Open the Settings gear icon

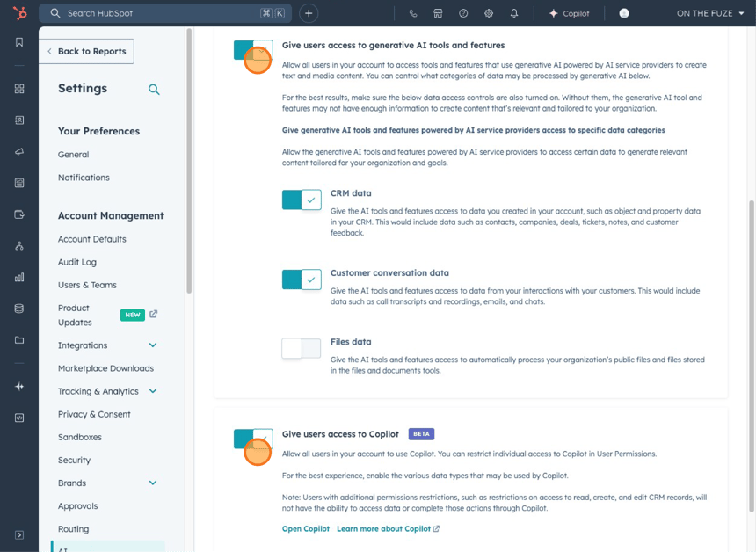coord(489,13)
